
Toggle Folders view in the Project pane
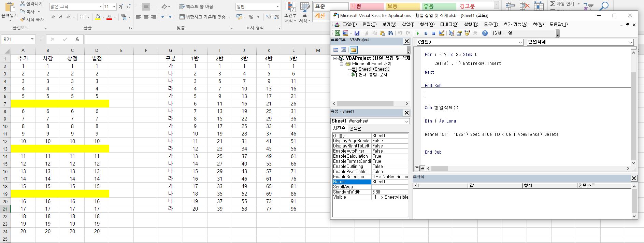353,50
